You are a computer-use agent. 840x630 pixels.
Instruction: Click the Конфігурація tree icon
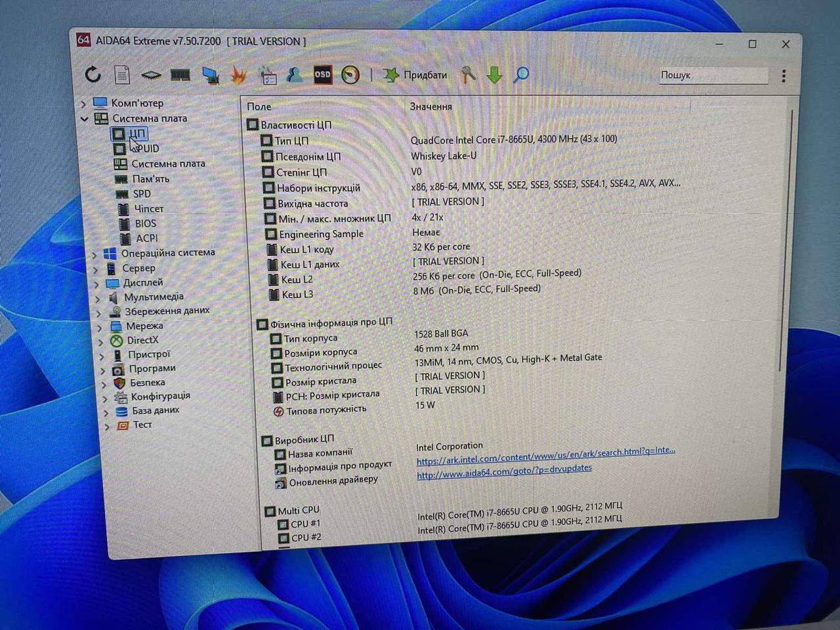pos(121,397)
